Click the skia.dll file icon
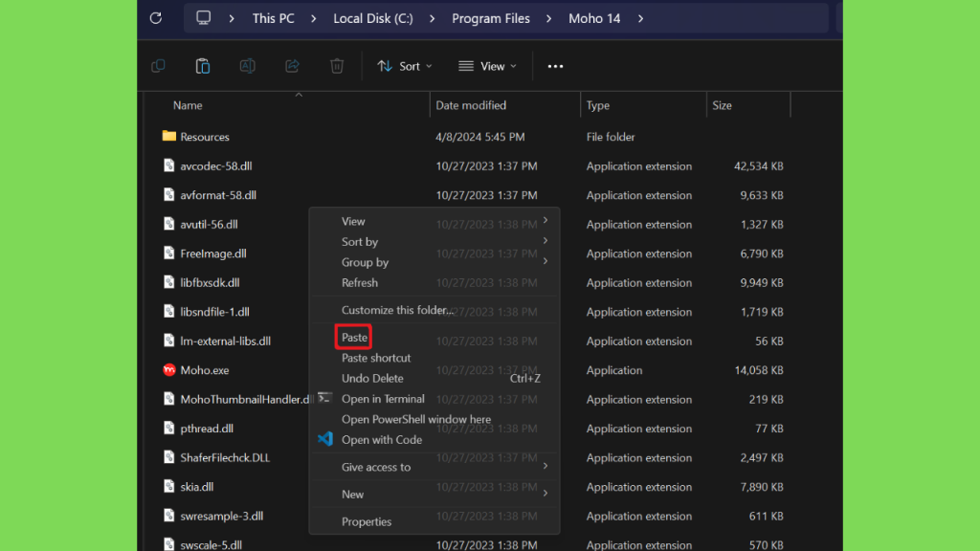980x551 pixels. coord(168,486)
